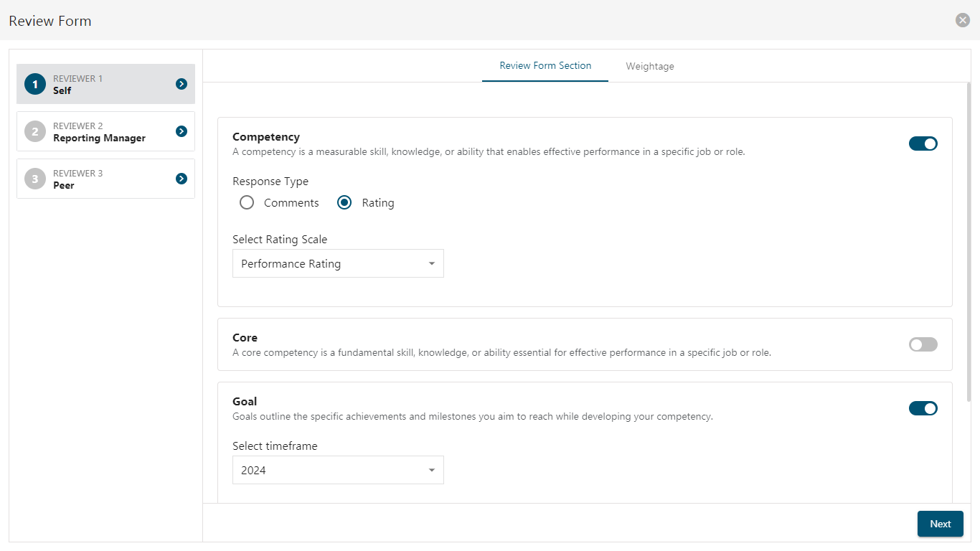The image size is (980, 551).
Task: Click the Select Rating Scale label
Action: pyautogui.click(x=280, y=239)
